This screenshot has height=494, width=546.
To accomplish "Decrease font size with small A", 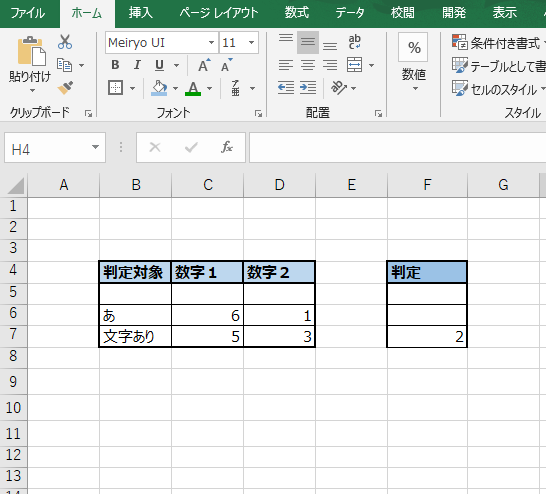I will 227,65.
